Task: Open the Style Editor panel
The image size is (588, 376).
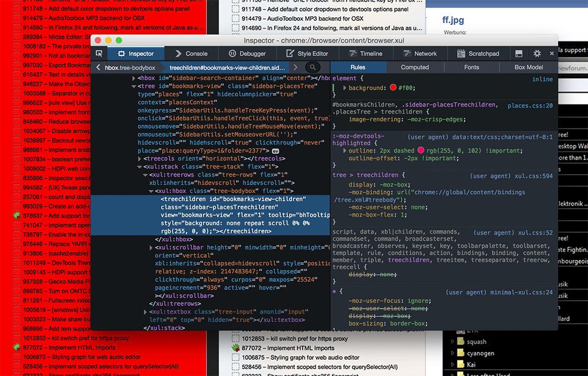Action: (x=307, y=53)
